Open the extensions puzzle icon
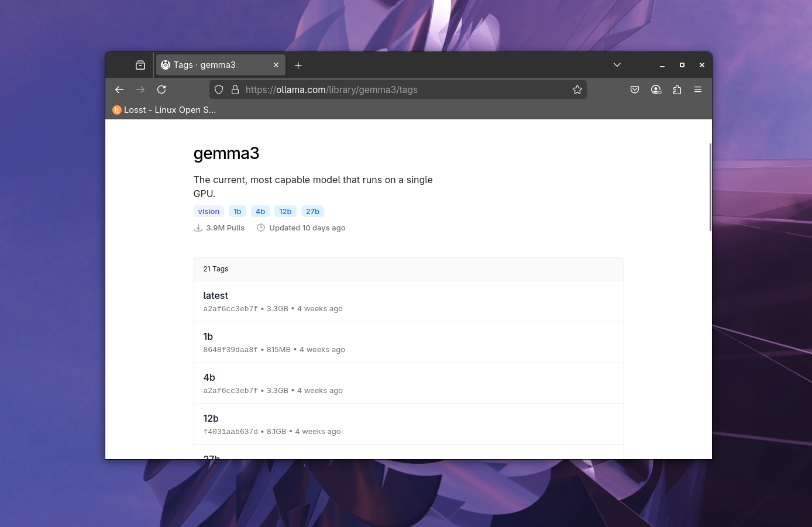The height and width of the screenshot is (527, 812). (677, 89)
